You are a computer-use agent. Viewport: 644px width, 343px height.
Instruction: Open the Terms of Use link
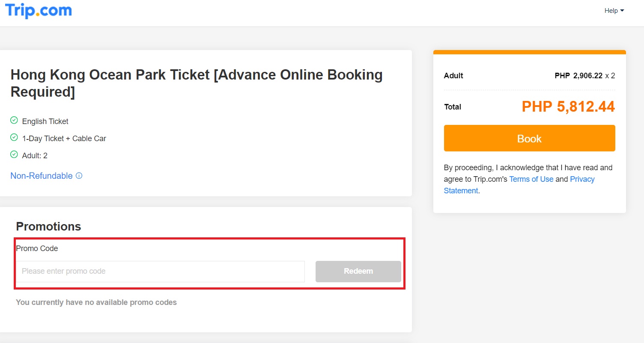point(531,179)
